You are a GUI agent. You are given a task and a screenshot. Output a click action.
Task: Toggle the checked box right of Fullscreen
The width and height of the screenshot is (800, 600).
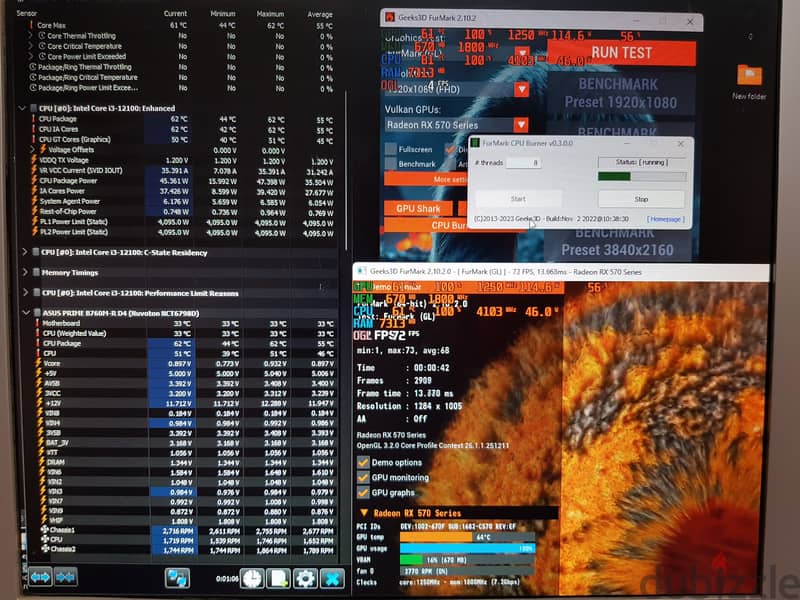450,149
